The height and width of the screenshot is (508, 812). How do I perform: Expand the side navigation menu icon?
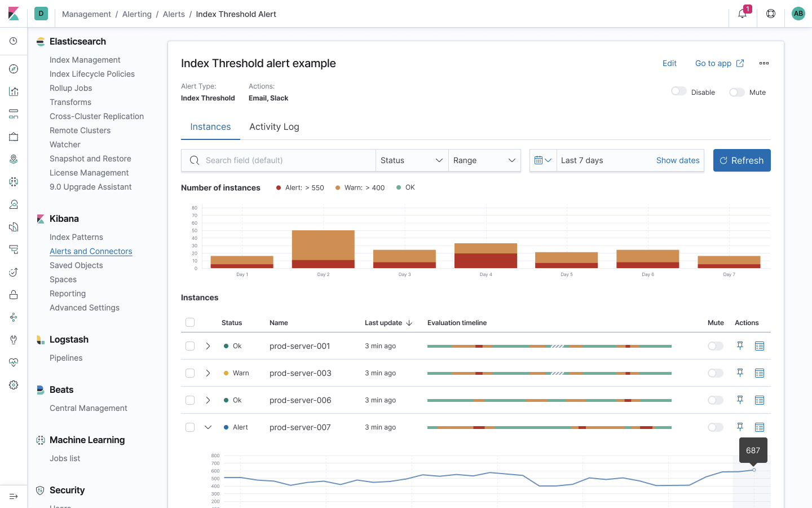point(14,497)
